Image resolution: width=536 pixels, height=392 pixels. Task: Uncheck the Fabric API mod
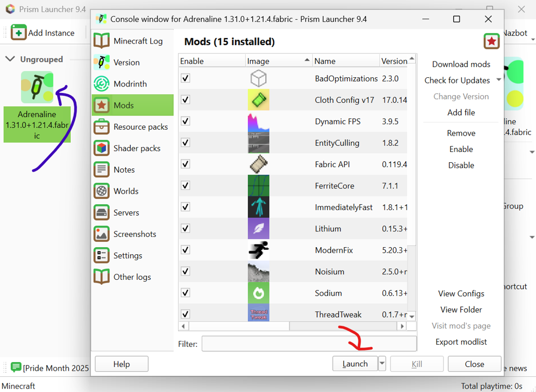[186, 164]
